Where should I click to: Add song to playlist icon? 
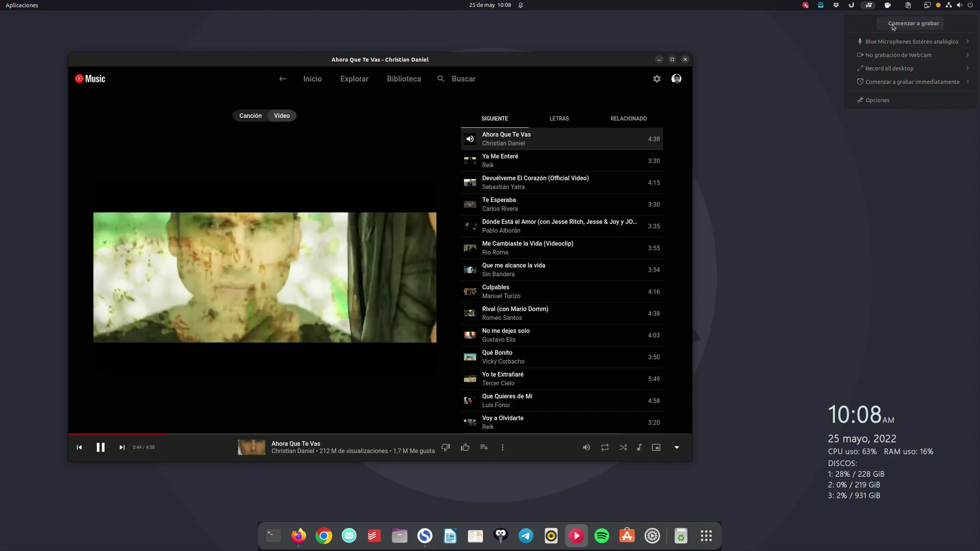tap(484, 447)
